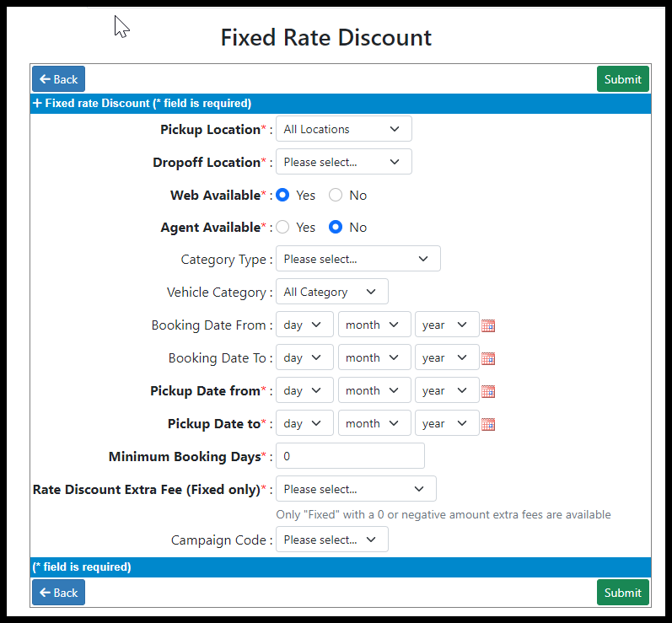Open calendar picker for Booking Date To
The image size is (672, 623).
click(488, 358)
